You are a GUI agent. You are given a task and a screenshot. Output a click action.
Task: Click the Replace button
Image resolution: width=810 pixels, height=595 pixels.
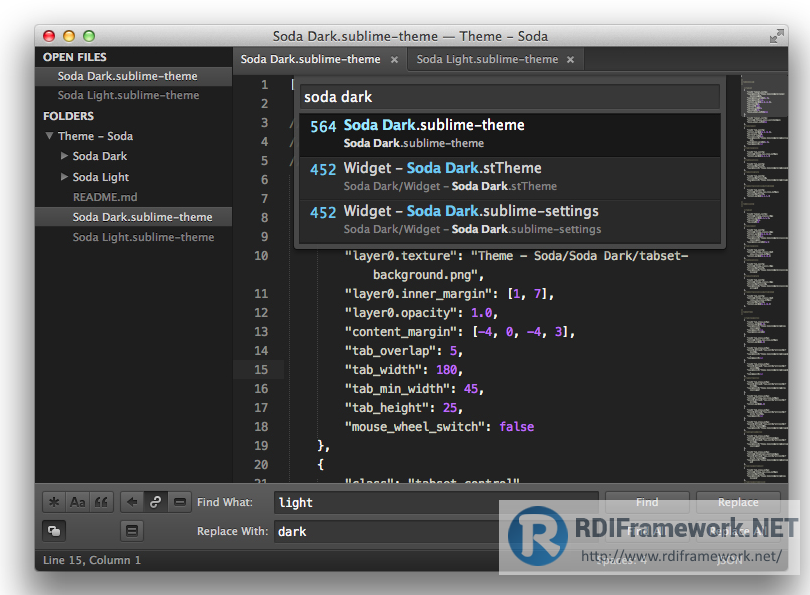[x=738, y=502]
